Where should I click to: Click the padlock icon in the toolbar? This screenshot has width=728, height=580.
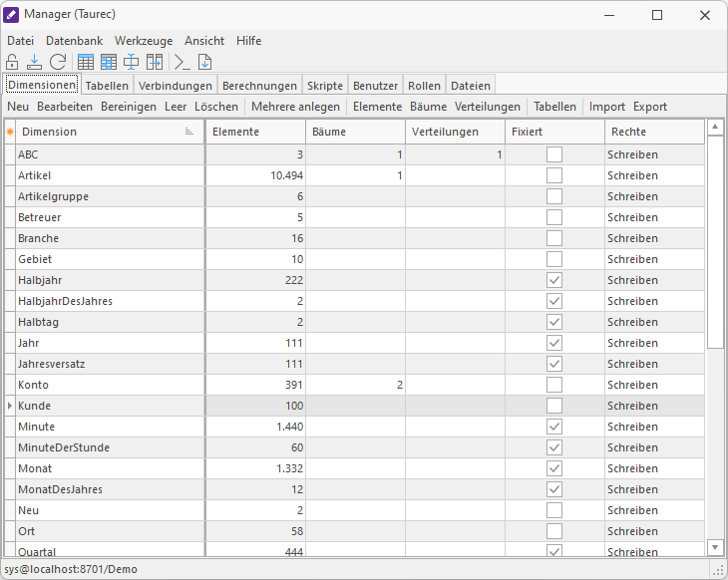[x=13, y=62]
